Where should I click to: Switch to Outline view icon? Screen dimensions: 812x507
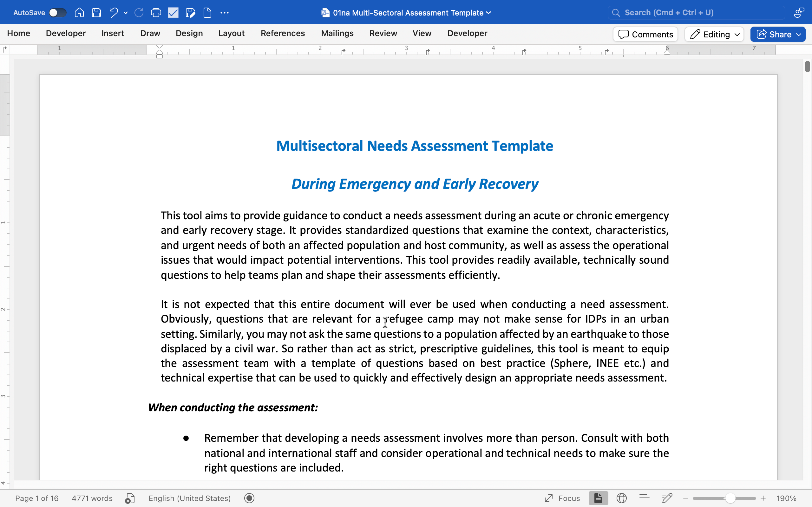(644, 498)
